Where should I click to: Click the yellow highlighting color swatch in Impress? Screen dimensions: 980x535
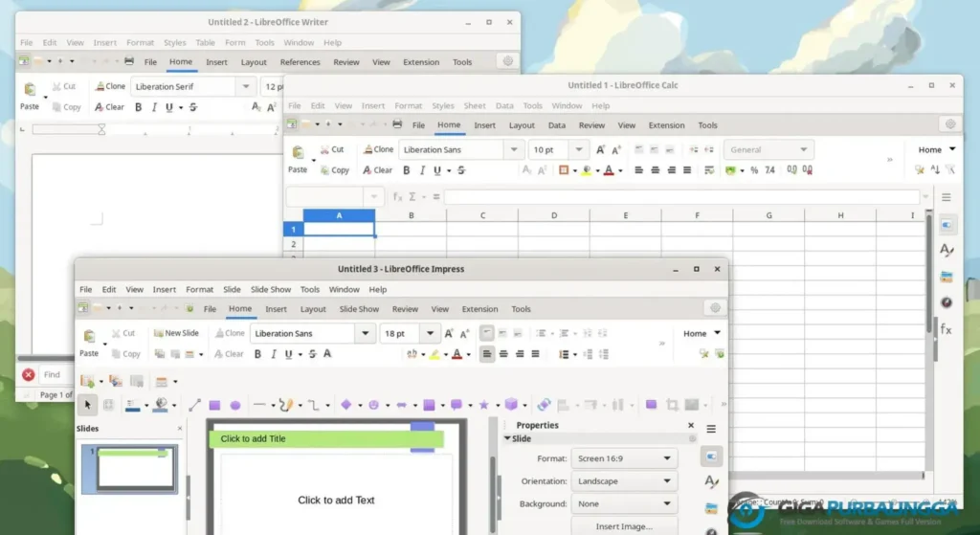[434, 354]
